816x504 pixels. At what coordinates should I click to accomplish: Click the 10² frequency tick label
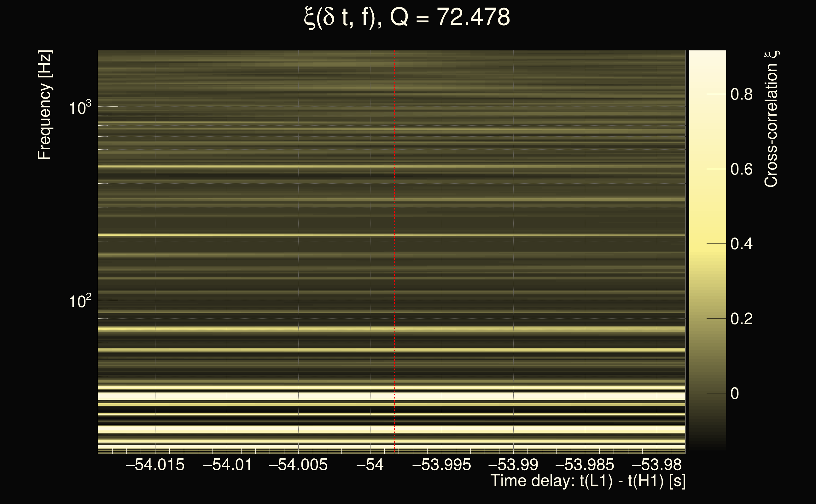[x=80, y=301]
